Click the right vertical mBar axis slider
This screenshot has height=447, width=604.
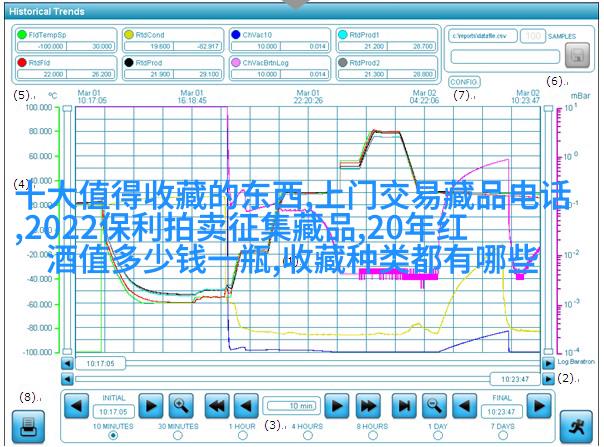click(548, 230)
